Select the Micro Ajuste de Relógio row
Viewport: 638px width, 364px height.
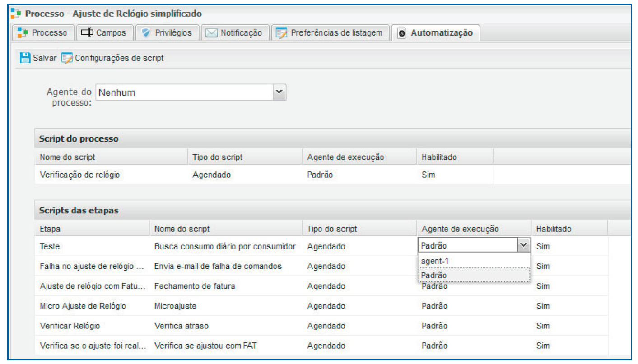[x=83, y=306]
